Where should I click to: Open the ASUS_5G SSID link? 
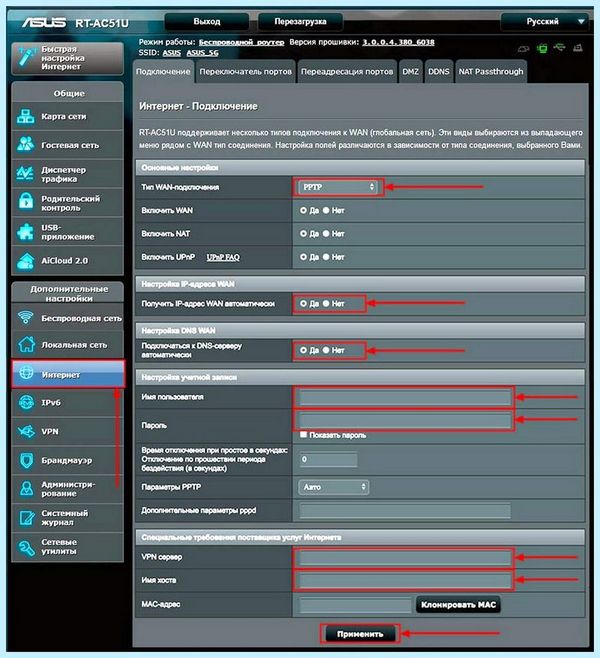202,53
